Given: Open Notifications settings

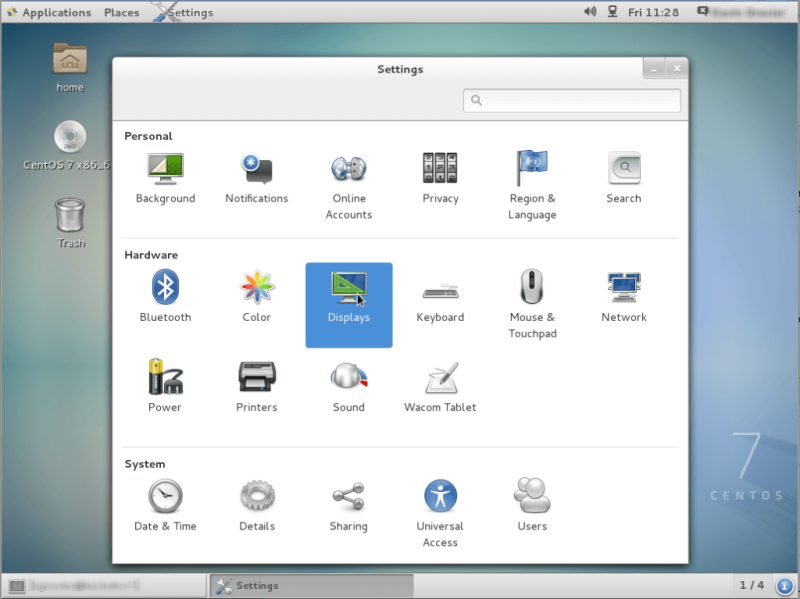Looking at the screenshot, I should (257, 179).
